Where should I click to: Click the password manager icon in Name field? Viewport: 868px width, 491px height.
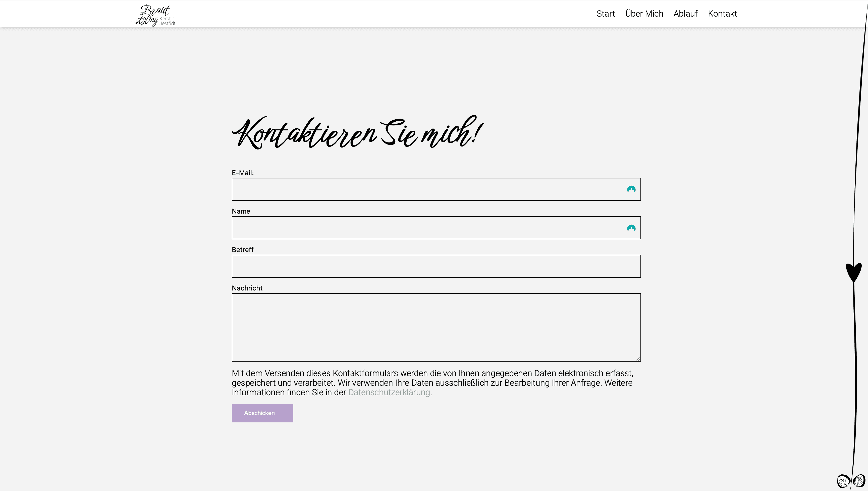pyautogui.click(x=631, y=228)
